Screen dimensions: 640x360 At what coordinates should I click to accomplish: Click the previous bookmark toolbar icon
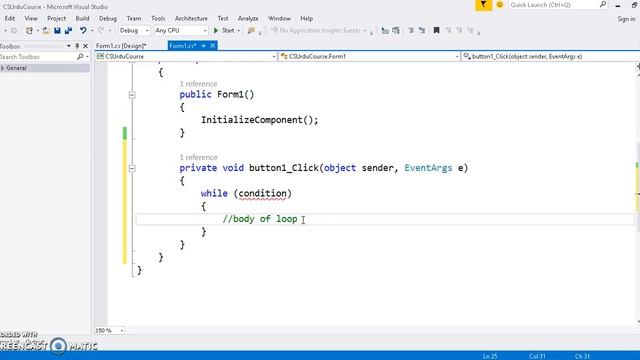click(x=448, y=31)
